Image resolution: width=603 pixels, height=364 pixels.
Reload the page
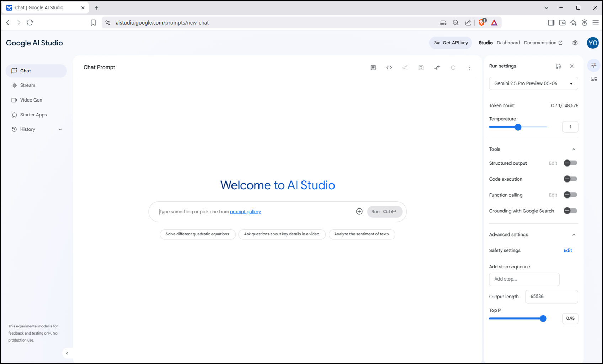30,22
